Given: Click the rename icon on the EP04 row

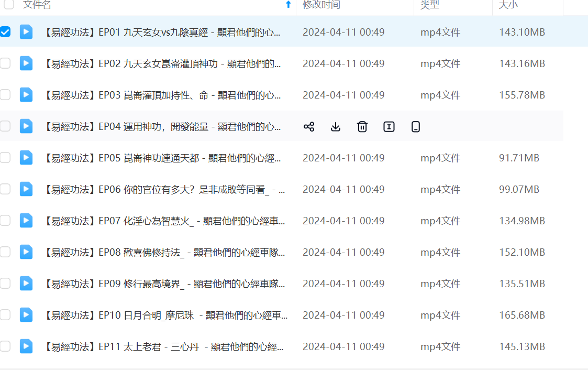Looking at the screenshot, I should 389,126.
